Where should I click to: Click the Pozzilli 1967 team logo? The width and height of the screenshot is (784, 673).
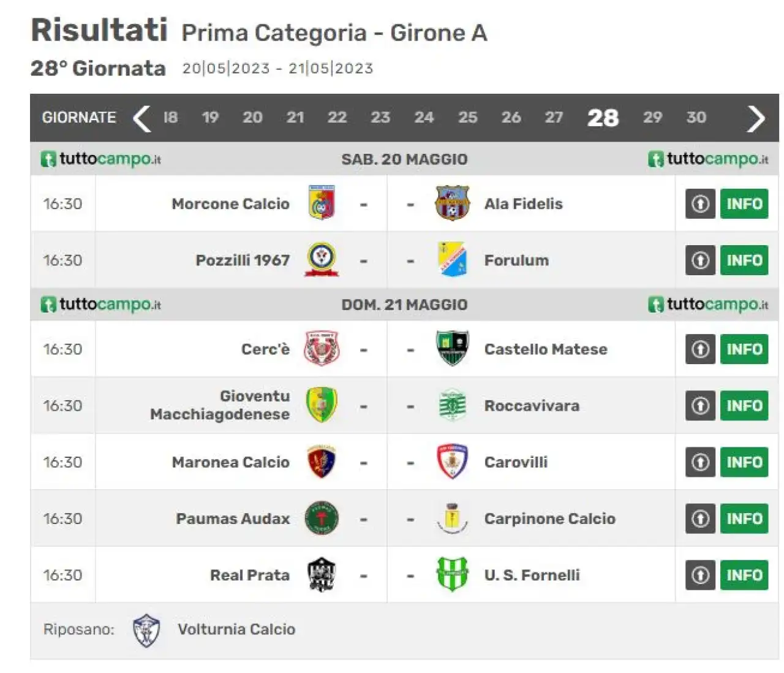click(322, 260)
